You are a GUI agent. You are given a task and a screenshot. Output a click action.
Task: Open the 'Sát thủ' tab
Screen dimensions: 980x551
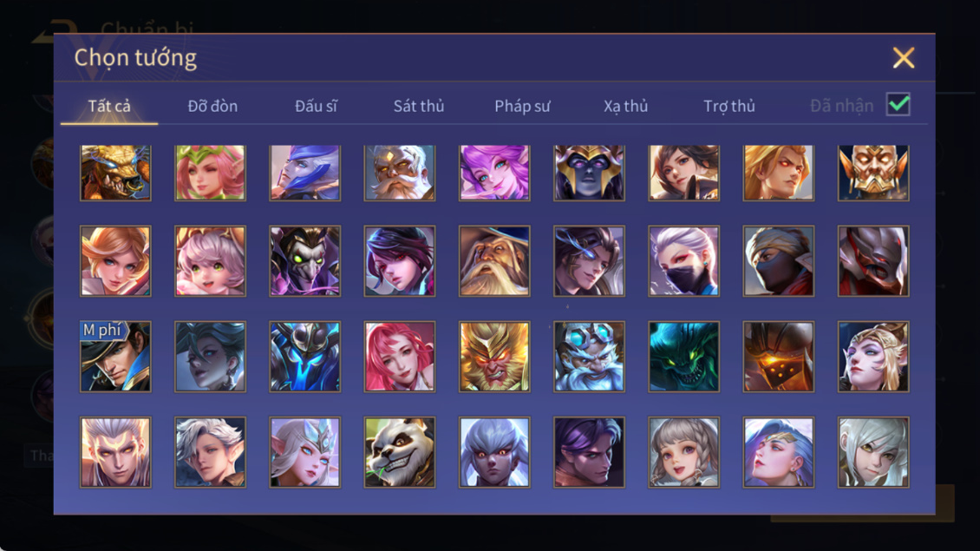419,106
